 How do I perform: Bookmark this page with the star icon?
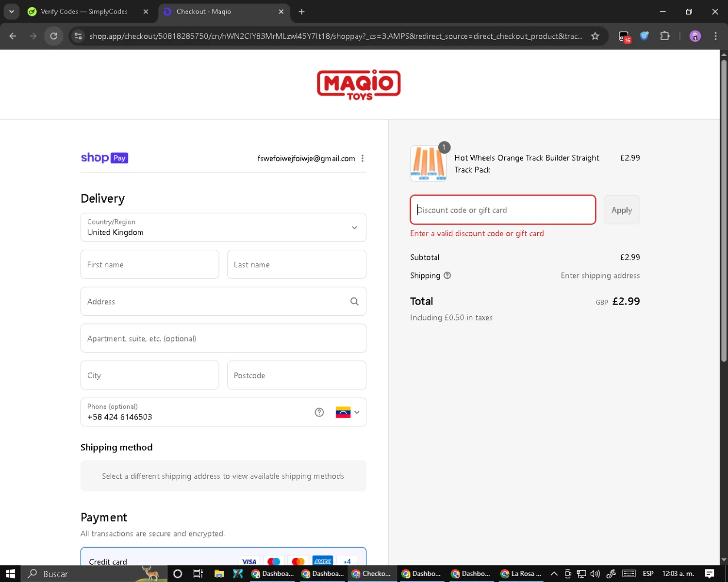pyautogui.click(x=595, y=36)
